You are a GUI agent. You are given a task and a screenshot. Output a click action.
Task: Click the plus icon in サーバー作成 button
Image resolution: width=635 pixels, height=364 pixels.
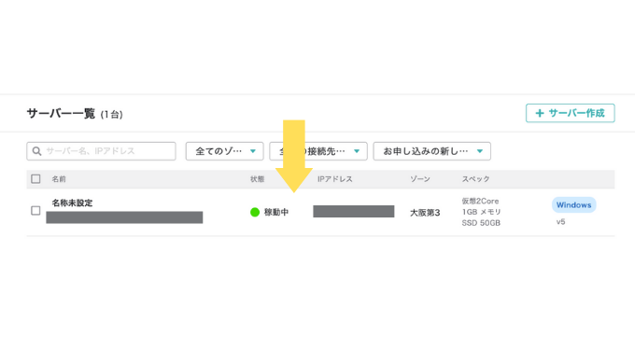pyautogui.click(x=540, y=113)
